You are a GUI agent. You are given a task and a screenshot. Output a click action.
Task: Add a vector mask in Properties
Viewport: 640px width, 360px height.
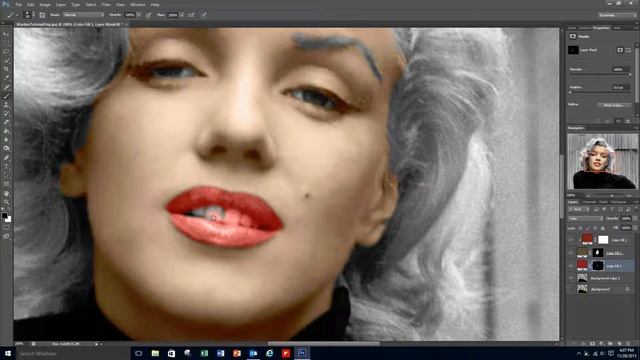tap(628, 50)
